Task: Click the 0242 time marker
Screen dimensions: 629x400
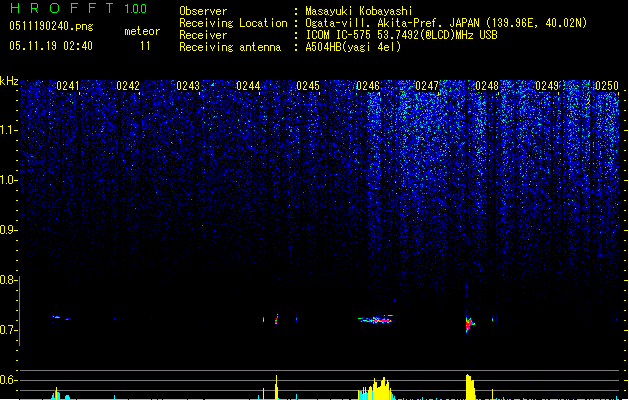Action: (x=128, y=86)
